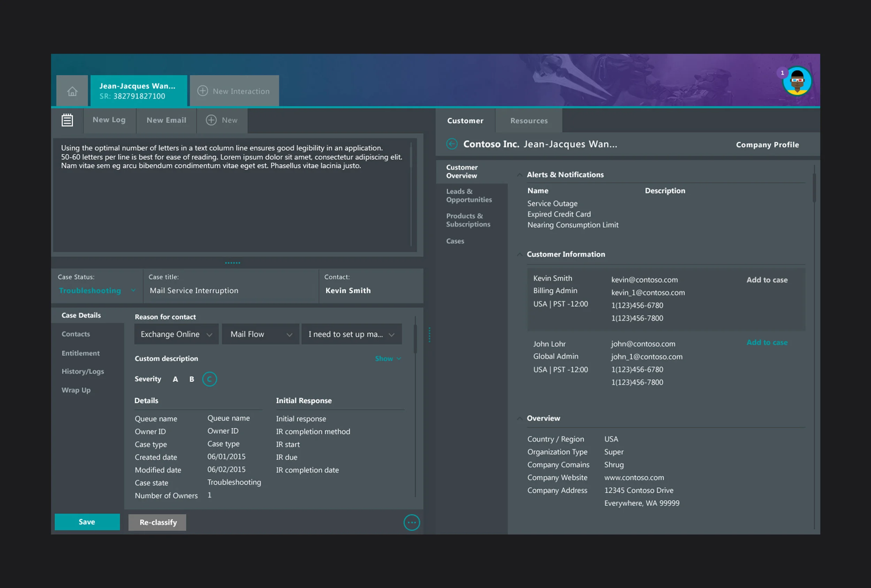Click the notes log icon
Image resolution: width=871 pixels, height=588 pixels.
point(67,120)
